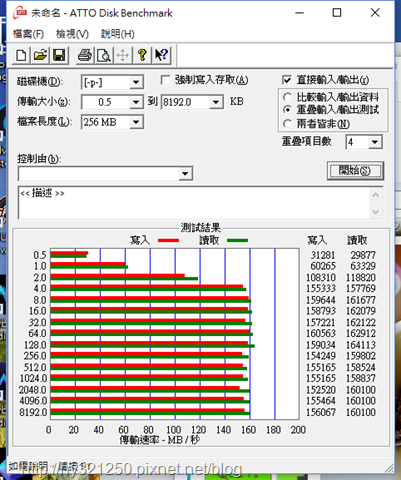This screenshot has width=401, height=480.
Task: Click the Open folder toolbar icon
Action: coord(40,55)
